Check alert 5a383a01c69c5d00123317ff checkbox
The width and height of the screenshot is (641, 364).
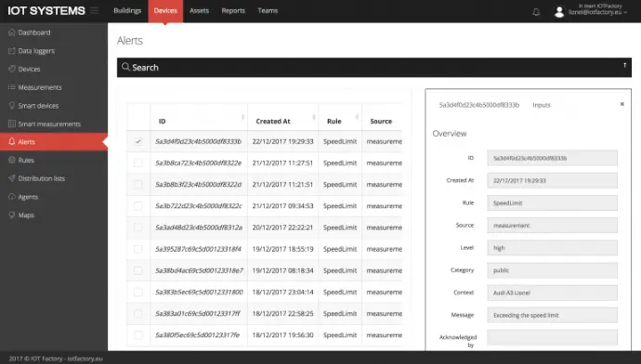(x=138, y=314)
